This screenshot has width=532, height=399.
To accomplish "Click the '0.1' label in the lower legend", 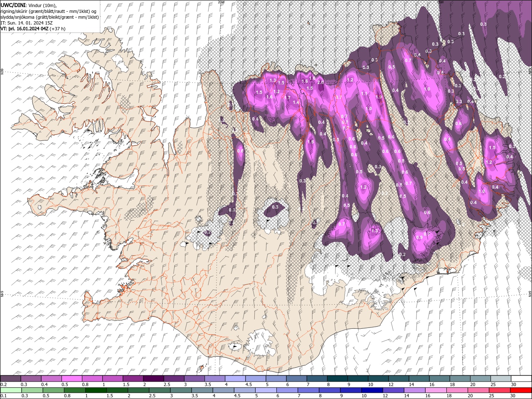I will click(4, 396).
